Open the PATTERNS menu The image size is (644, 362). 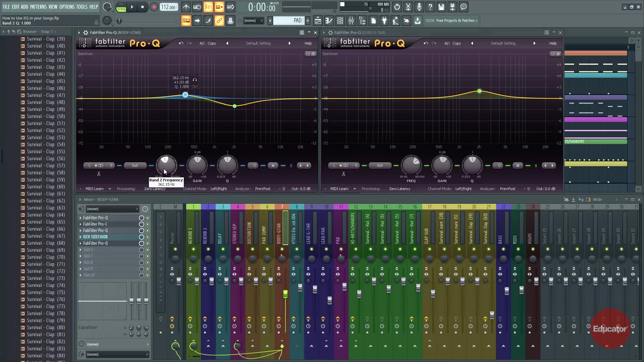coord(38,7)
